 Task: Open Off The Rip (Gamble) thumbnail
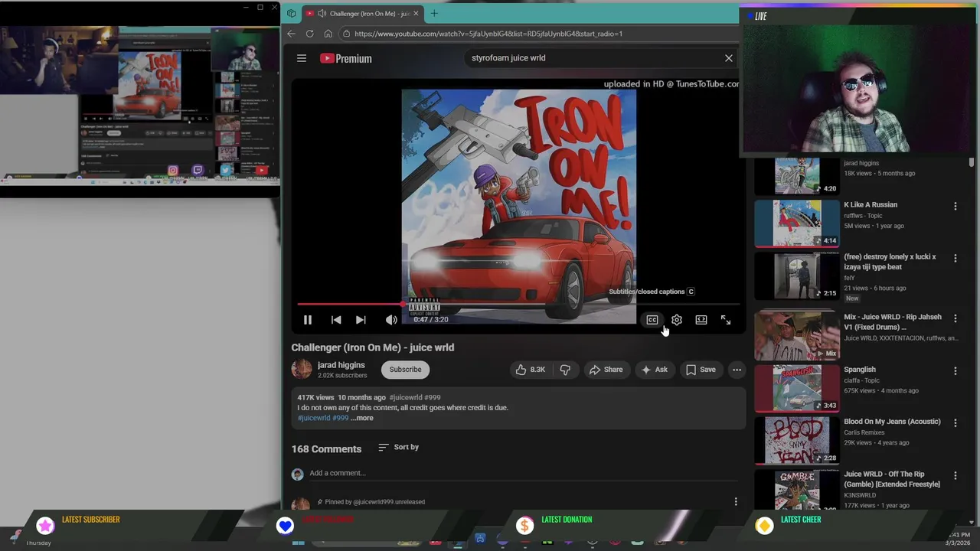(x=797, y=490)
